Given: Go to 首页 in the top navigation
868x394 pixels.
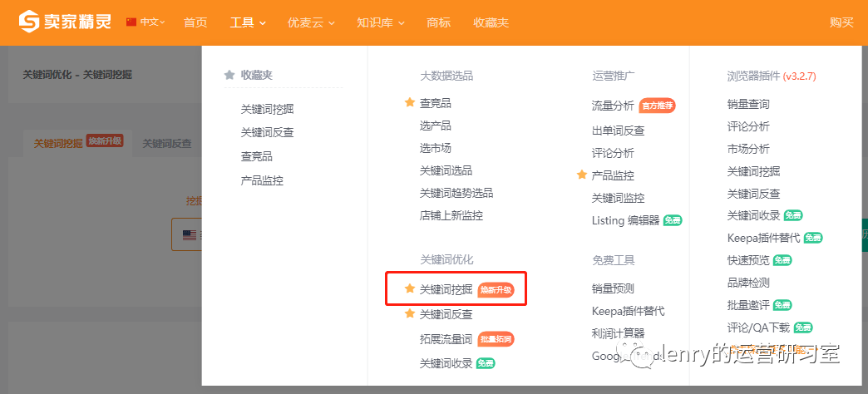Looking at the screenshot, I should click(x=195, y=22).
